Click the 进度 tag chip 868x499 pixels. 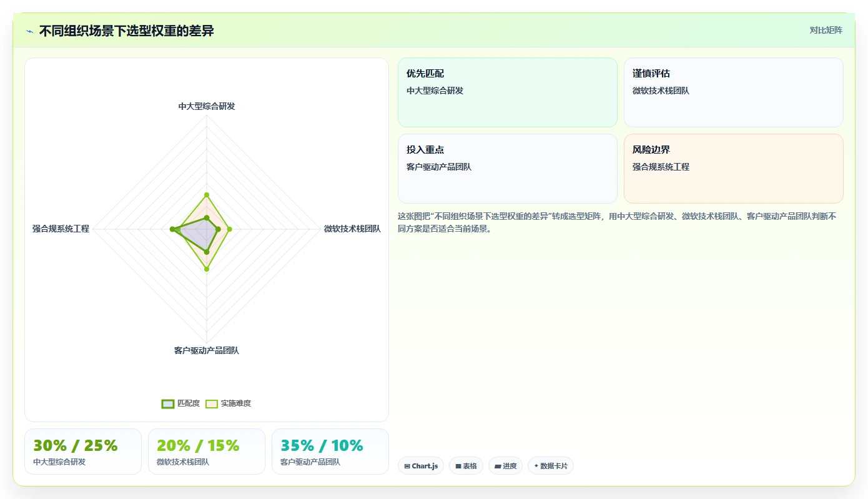point(505,466)
